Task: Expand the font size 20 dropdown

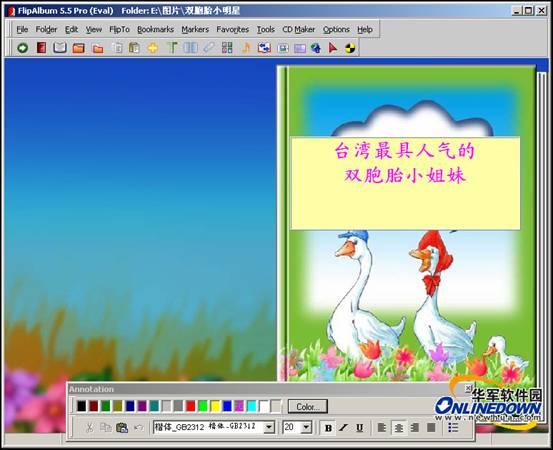Action: pos(306,427)
